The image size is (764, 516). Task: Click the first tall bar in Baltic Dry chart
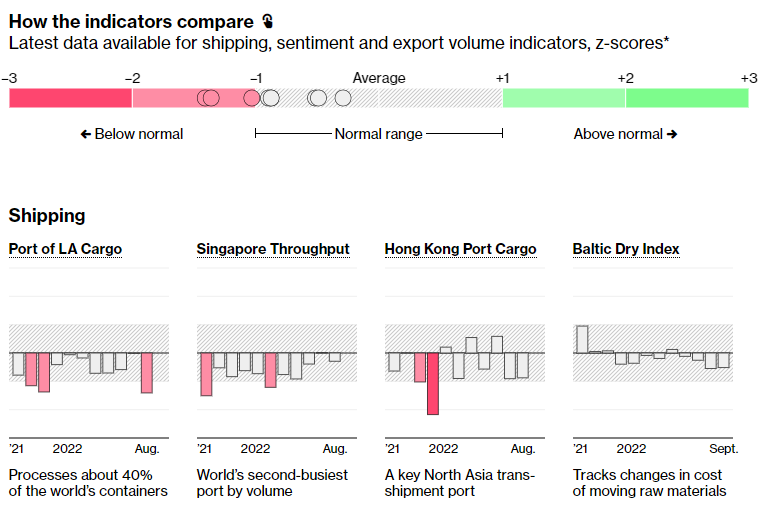point(582,340)
